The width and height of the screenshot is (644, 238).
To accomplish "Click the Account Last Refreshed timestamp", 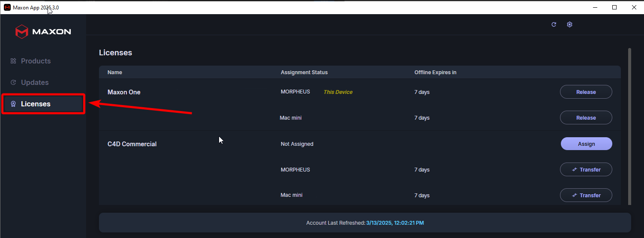I will [x=395, y=223].
